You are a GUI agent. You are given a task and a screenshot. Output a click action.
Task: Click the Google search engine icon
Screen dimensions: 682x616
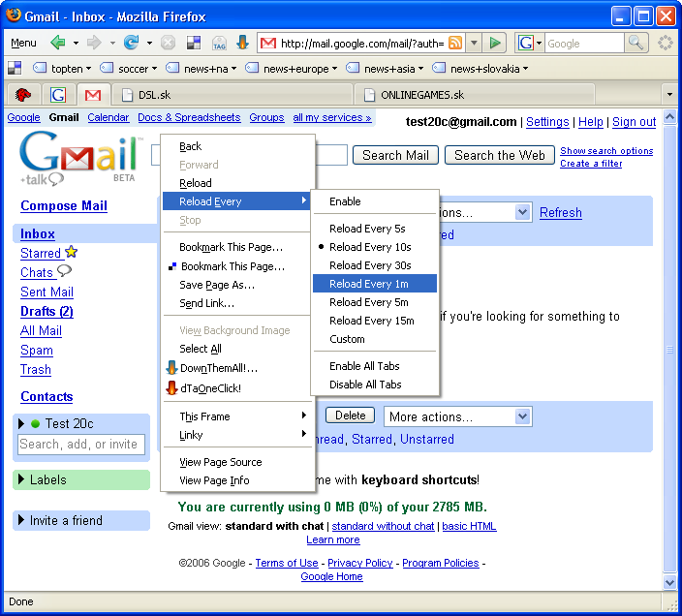[x=525, y=43]
